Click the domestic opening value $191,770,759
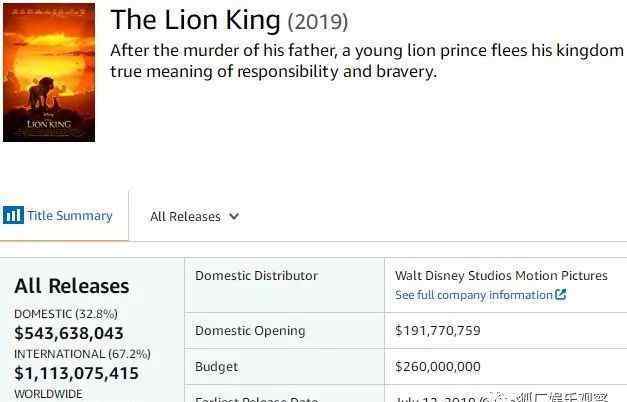 [x=438, y=330]
